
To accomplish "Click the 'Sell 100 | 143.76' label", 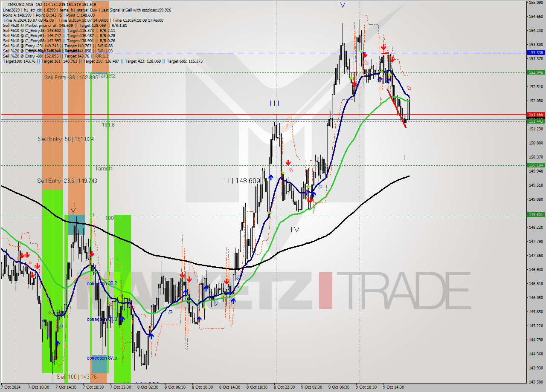I will point(77,377).
